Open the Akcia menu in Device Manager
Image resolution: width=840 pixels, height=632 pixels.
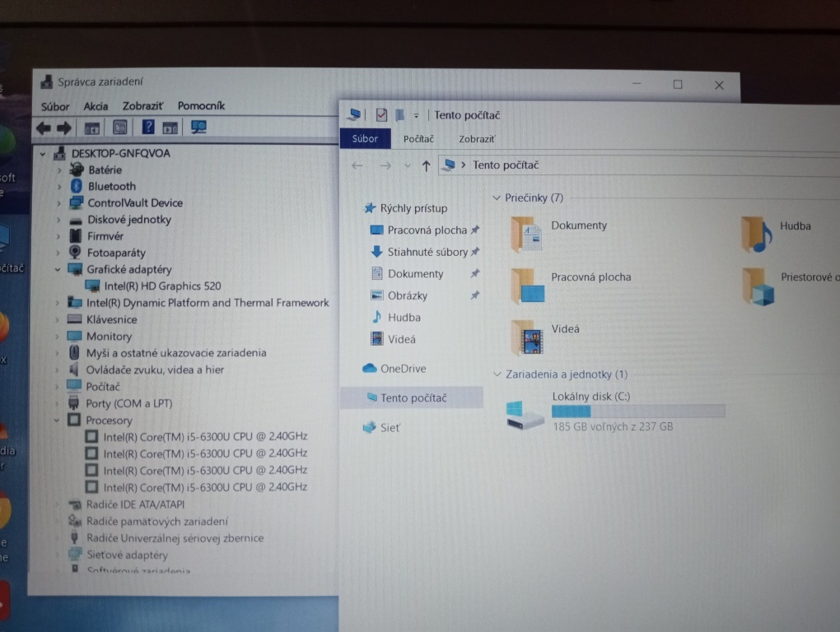click(x=95, y=105)
